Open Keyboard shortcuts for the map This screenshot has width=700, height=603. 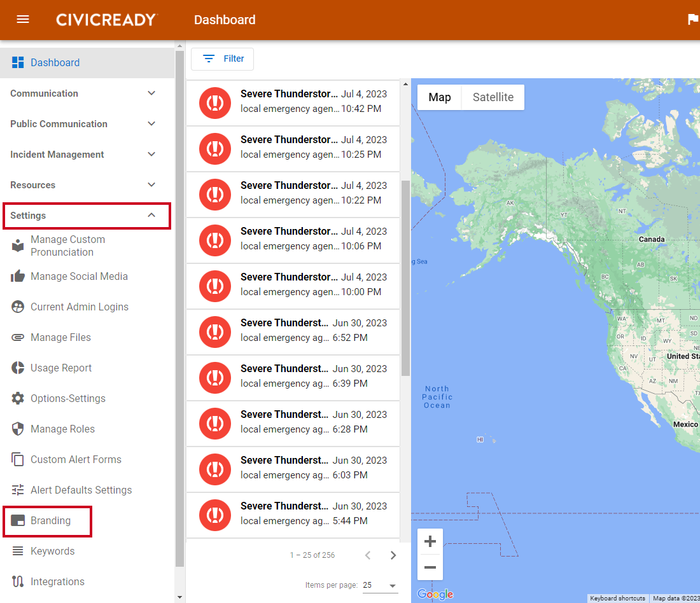[617, 598]
